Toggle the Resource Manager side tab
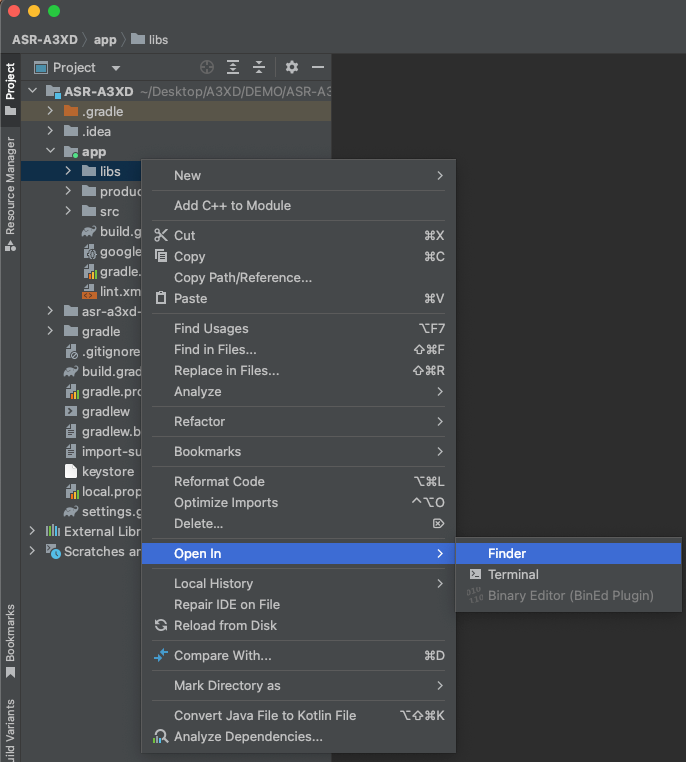The image size is (686, 762). pos(10,192)
